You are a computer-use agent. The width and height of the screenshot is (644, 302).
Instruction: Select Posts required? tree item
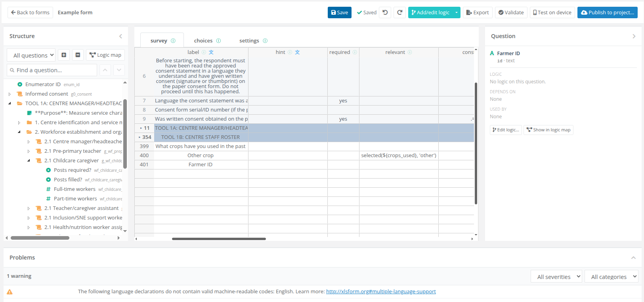coord(73,170)
